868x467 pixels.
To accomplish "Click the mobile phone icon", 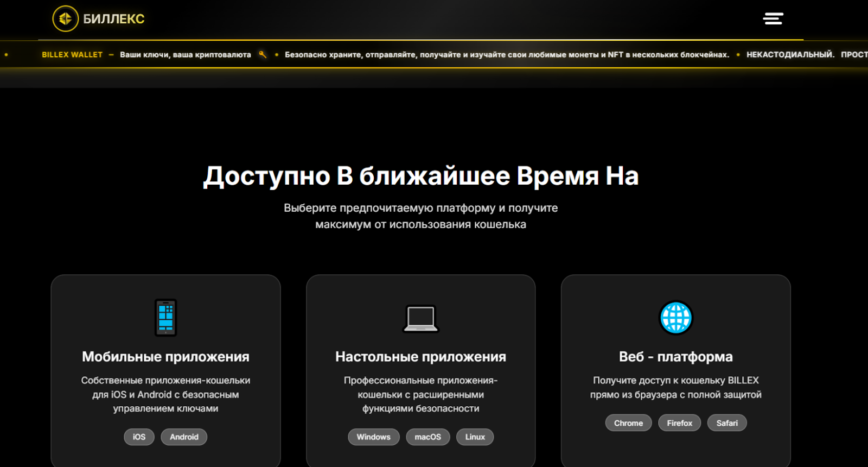I will point(165,318).
